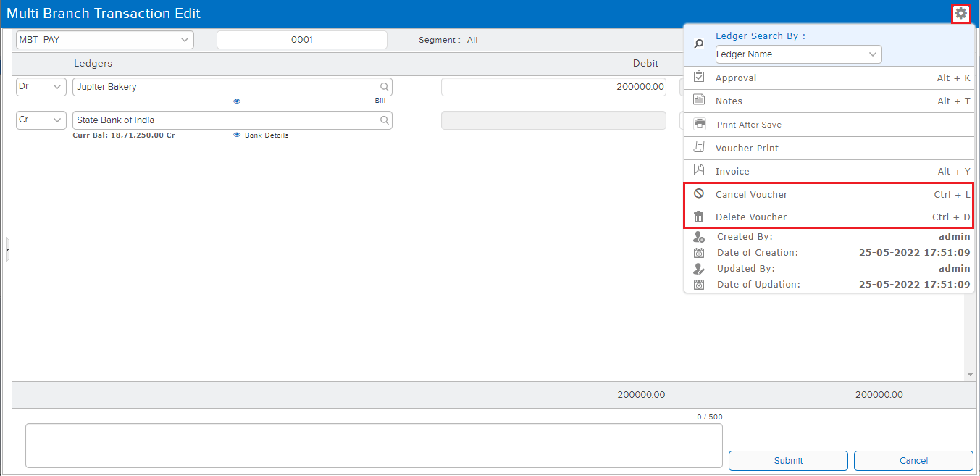Click the narration text box
This screenshot has width=980, height=476.
pyautogui.click(x=374, y=446)
